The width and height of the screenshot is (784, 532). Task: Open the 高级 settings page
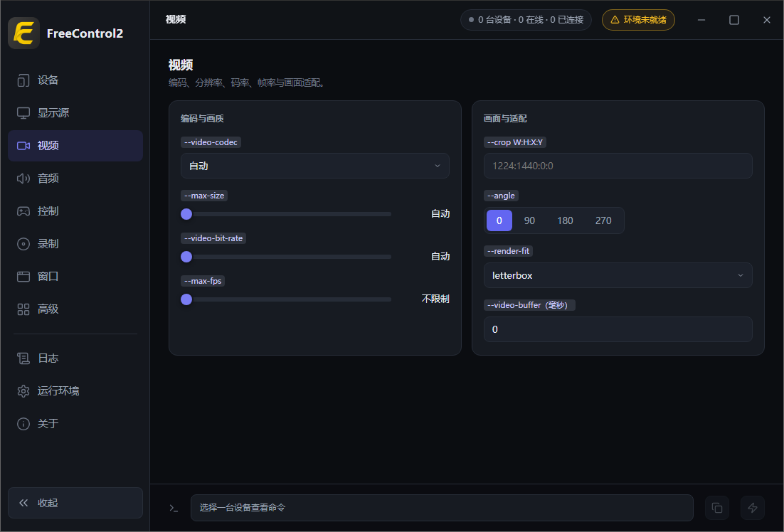click(75, 309)
